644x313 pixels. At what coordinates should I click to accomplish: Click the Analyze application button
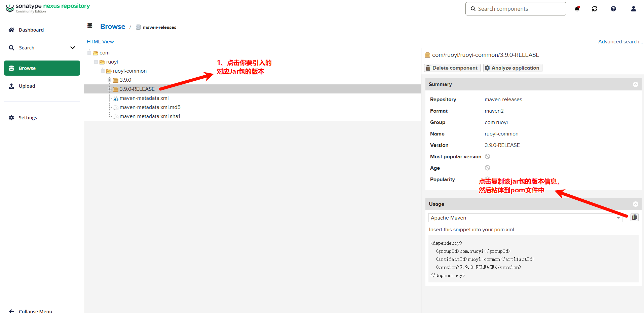pos(513,68)
